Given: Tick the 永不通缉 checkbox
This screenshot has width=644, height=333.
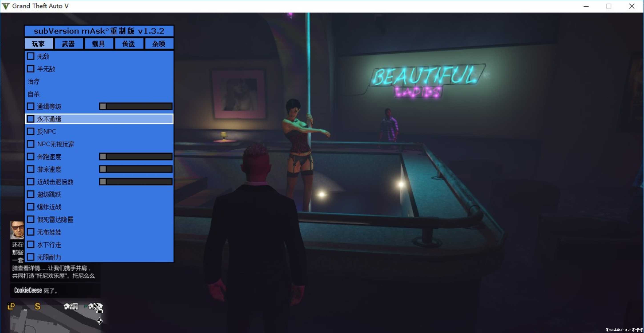Looking at the screenshot, I should click(x=30, y=119).
